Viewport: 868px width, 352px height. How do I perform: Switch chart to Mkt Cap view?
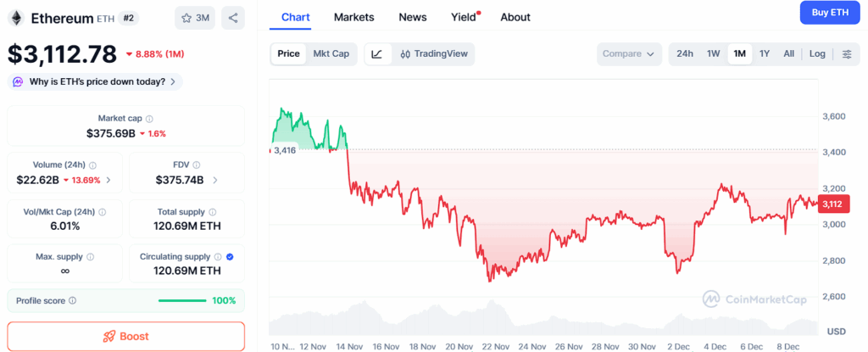click(331, 53)
